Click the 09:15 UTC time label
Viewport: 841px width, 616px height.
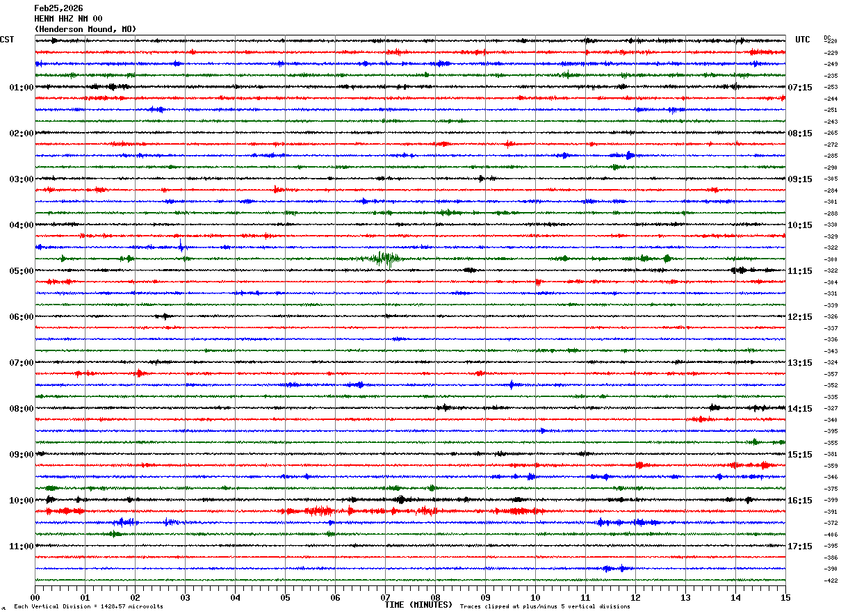pos(800,179)
